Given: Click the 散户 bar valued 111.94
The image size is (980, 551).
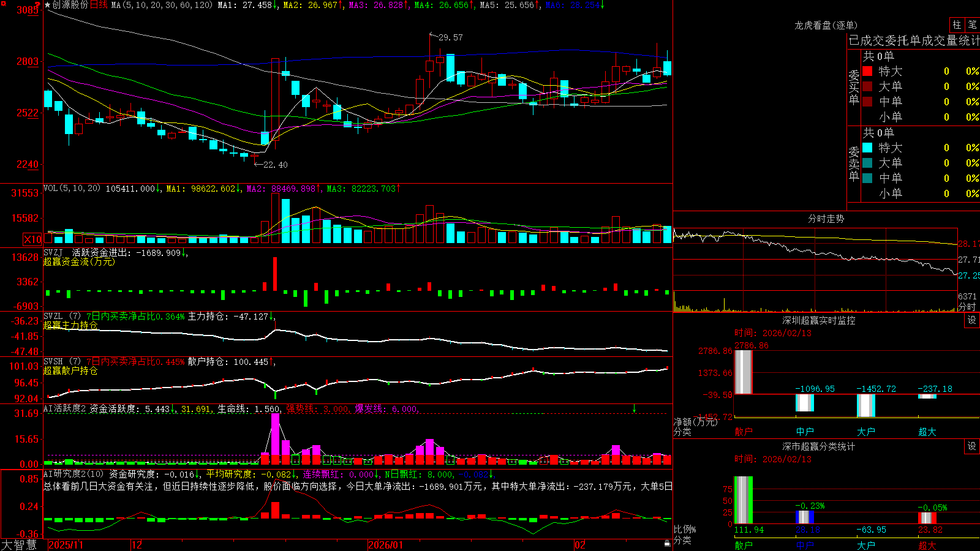Looking at the screenshot, I should pyautogui.click(x=744, y=500).
